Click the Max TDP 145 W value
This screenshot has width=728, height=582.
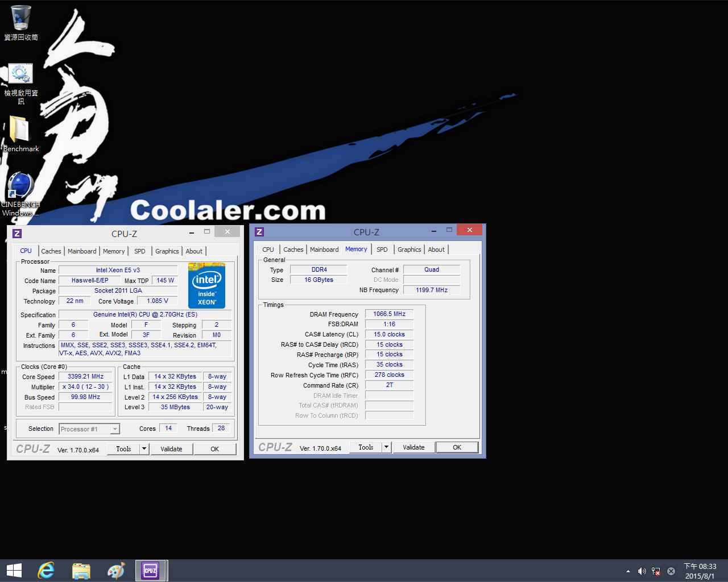coord(165,280)
